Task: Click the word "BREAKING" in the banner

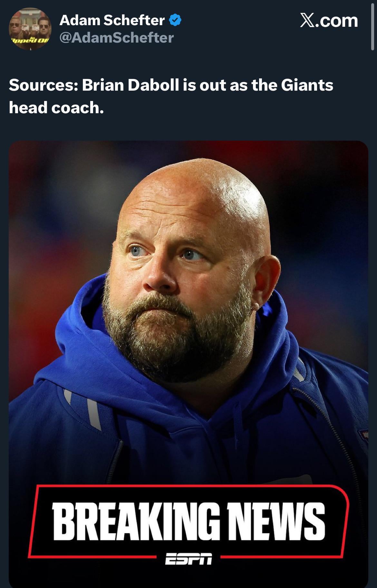Action: (136, 521)
